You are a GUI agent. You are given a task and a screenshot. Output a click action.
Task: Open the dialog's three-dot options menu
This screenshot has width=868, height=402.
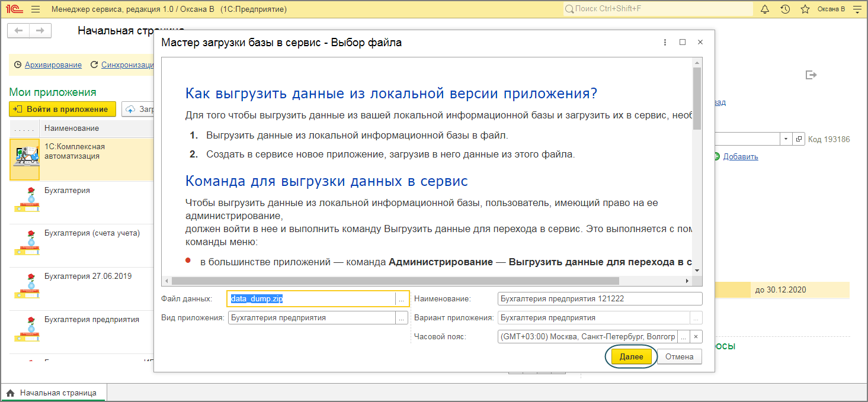pyautogui.click(x=665, y=43)
